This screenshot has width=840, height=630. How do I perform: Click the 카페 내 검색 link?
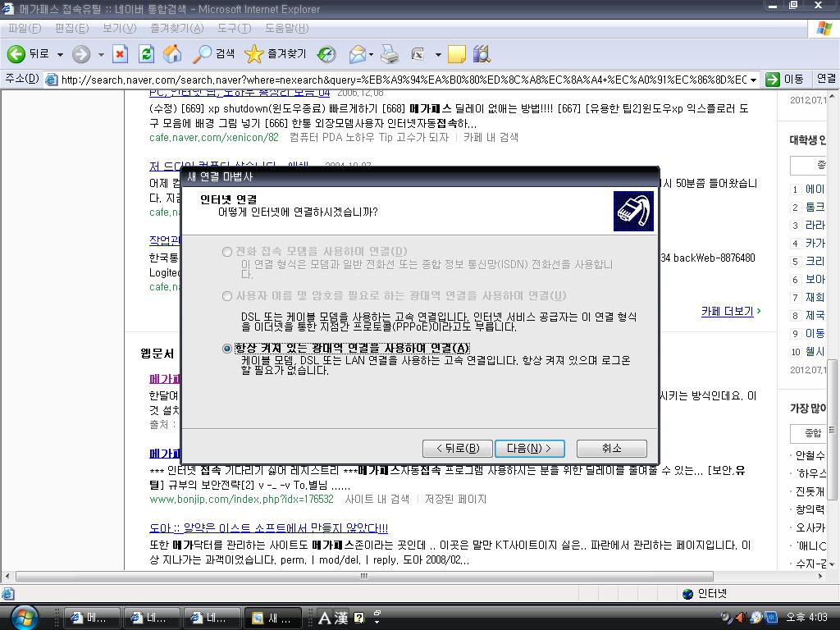pyautogui.click(x=491, y=137)
